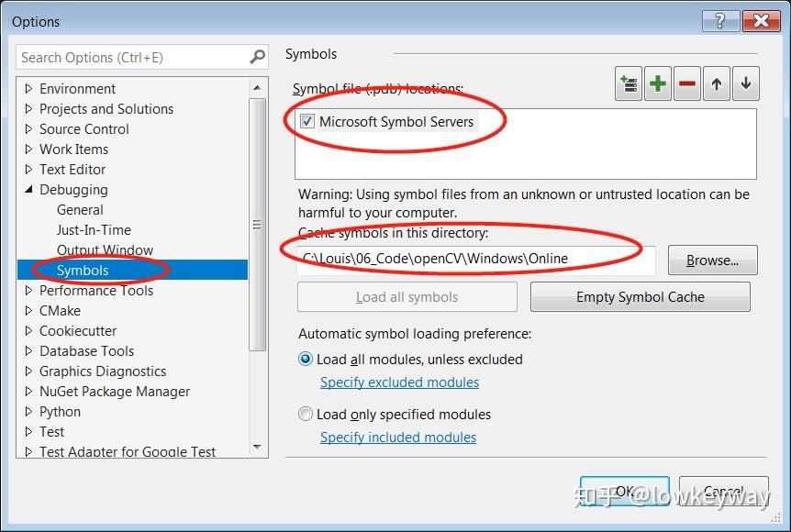Screen dimensions: 791x532
Task: Expand the Environment tree node
Action: (x=28, y=89)
